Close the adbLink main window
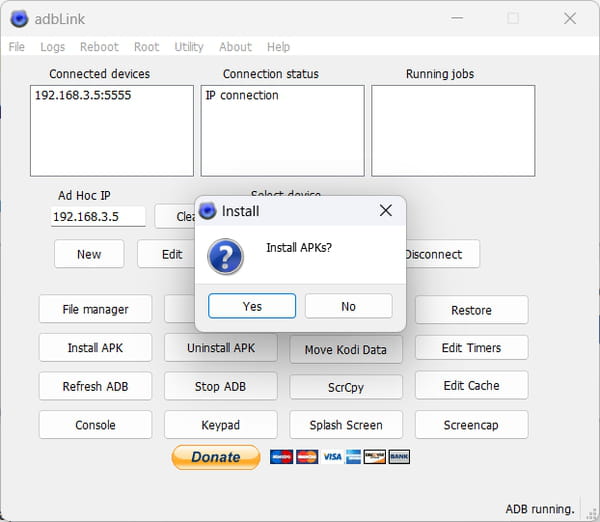This screenshot has width=600, height=522. pos(570,18)
